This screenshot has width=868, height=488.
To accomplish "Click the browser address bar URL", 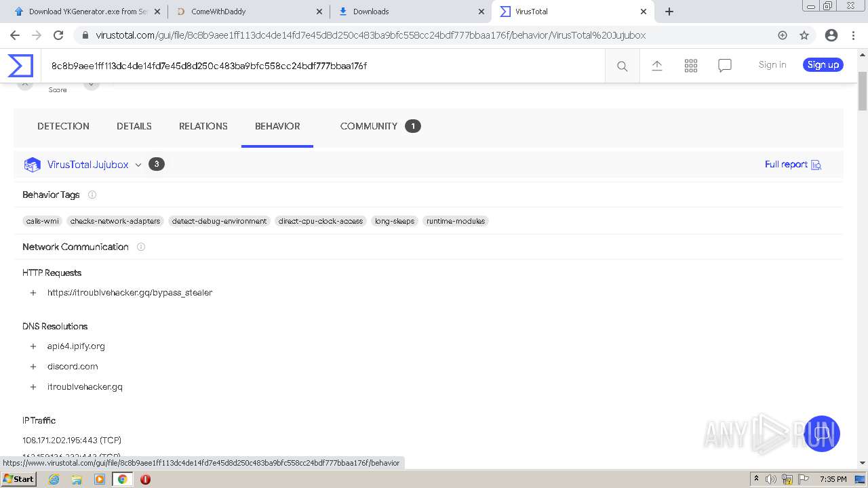I will [x=371, y=35].
